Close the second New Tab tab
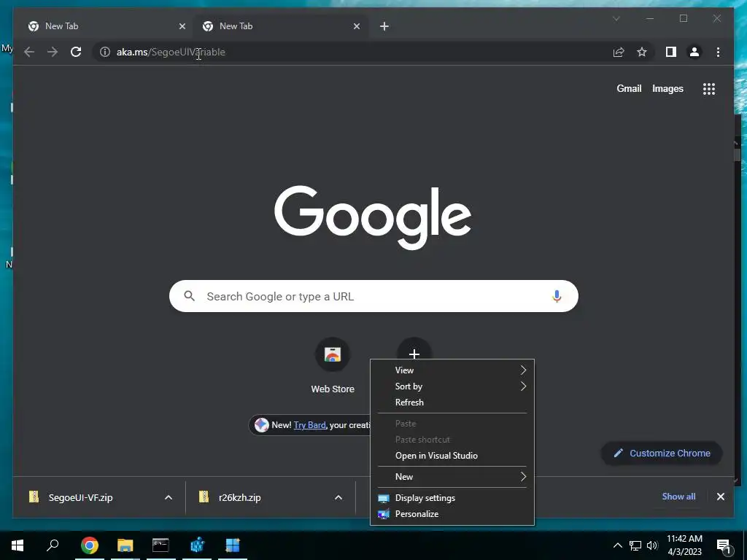 point(356,26)
